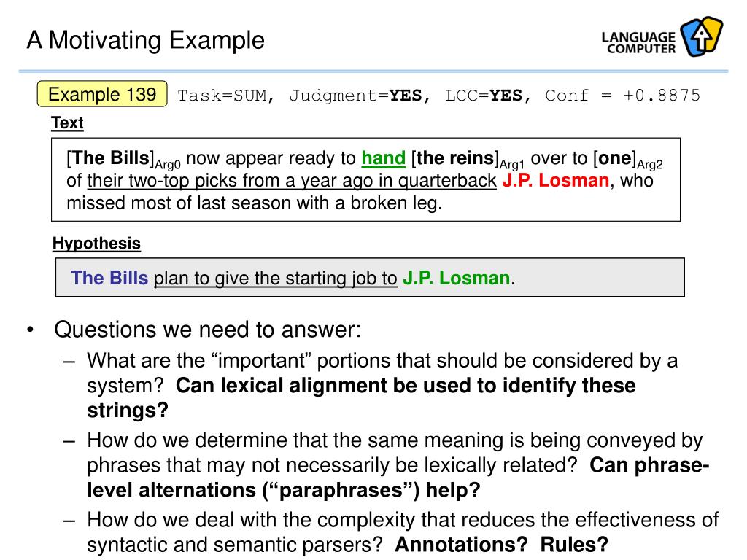Click the LANGUAGE COMPUTER logo text

click(638, 43)
